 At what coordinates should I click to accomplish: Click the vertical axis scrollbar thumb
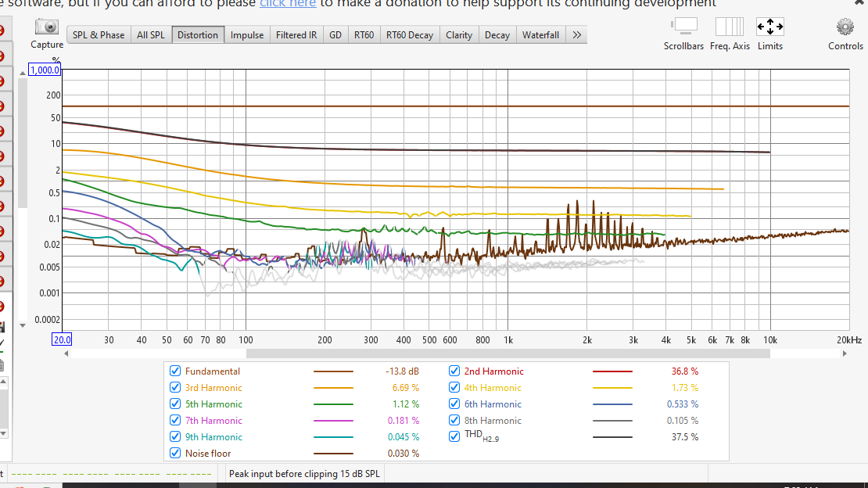point(23,143)
